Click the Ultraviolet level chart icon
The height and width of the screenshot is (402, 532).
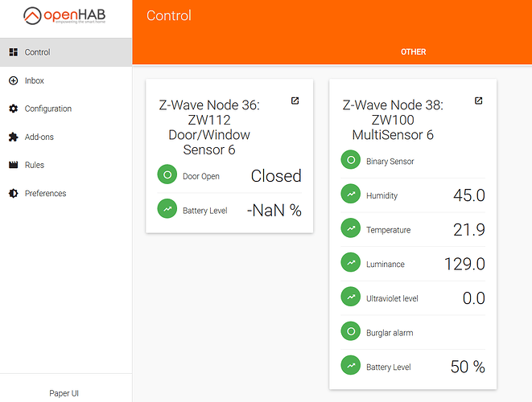click(351, 297)
